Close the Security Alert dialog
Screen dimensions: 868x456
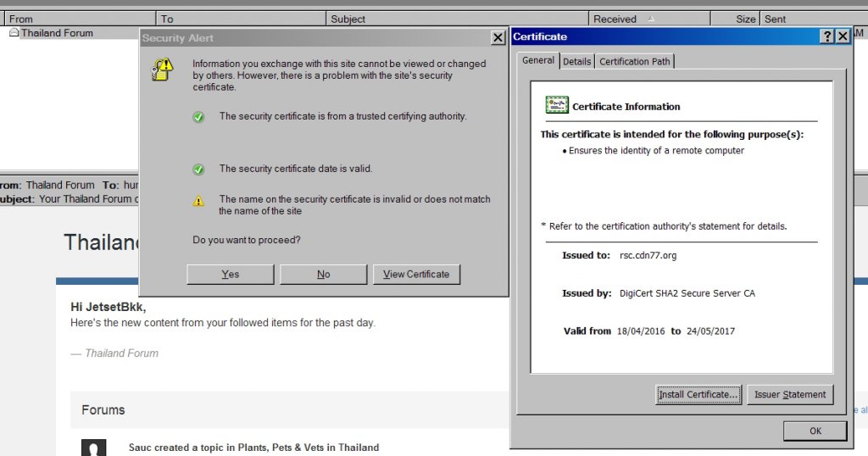[x=498, y=37]
